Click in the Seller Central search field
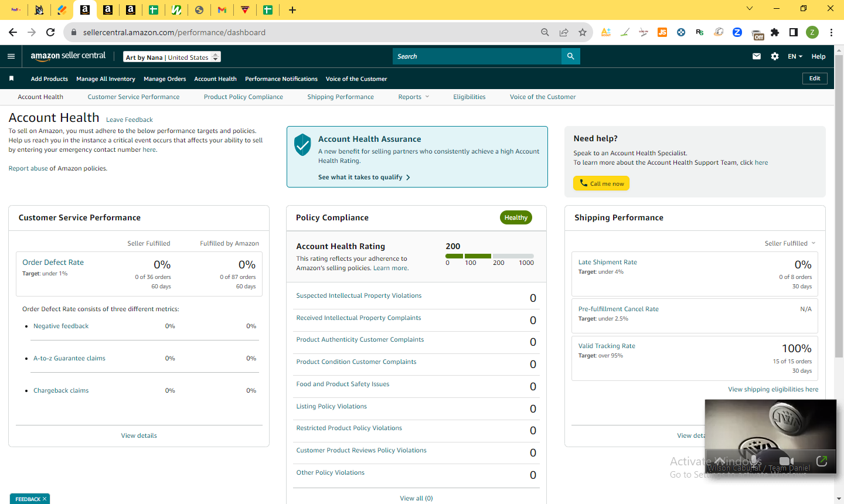This screenshot has width=844, height=504. point(477,56)
